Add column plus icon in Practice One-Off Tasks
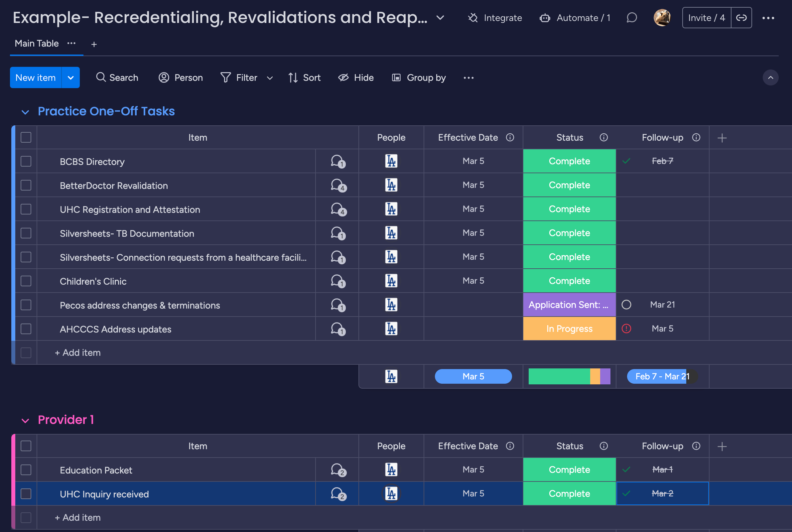Viewport: 792px width, 532px height. coord(722,138)
